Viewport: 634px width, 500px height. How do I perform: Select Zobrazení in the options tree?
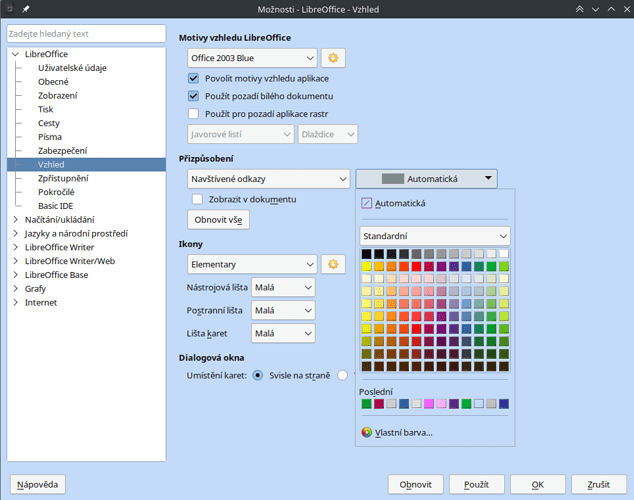click(x=57, y=95)
